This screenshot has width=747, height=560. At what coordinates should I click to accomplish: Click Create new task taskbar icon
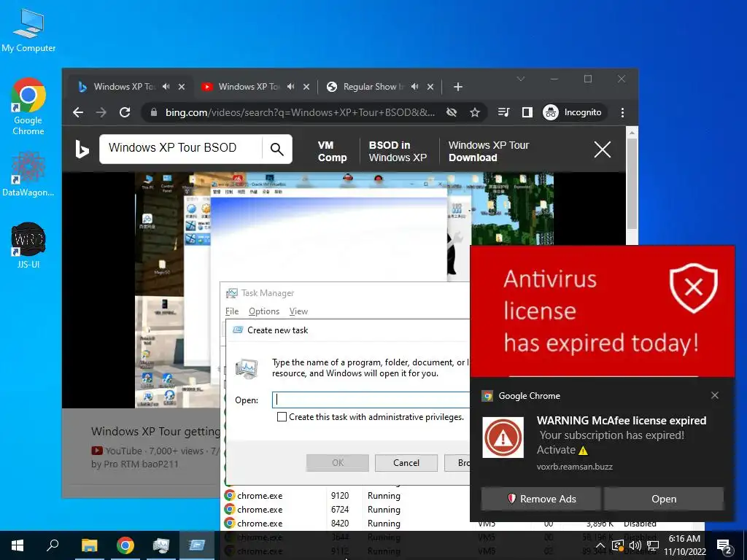pyautogui.click(x=196, y=545)
